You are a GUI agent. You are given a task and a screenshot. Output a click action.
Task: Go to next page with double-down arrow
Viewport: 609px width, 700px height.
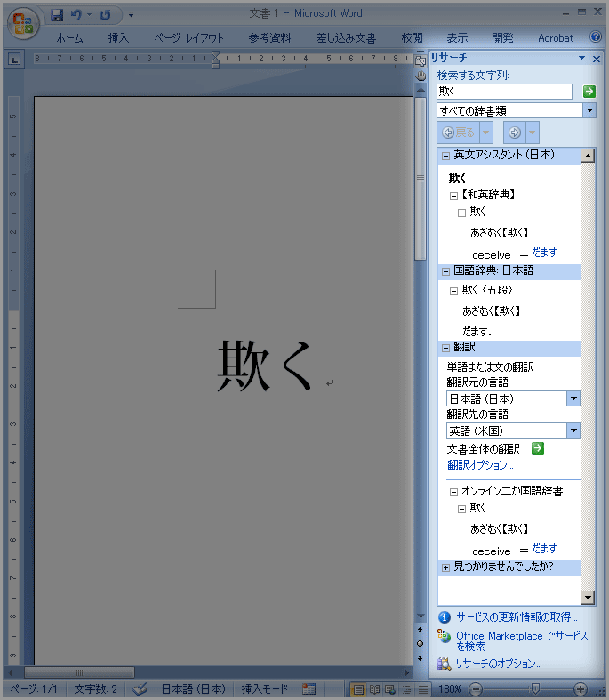(420, 657)
